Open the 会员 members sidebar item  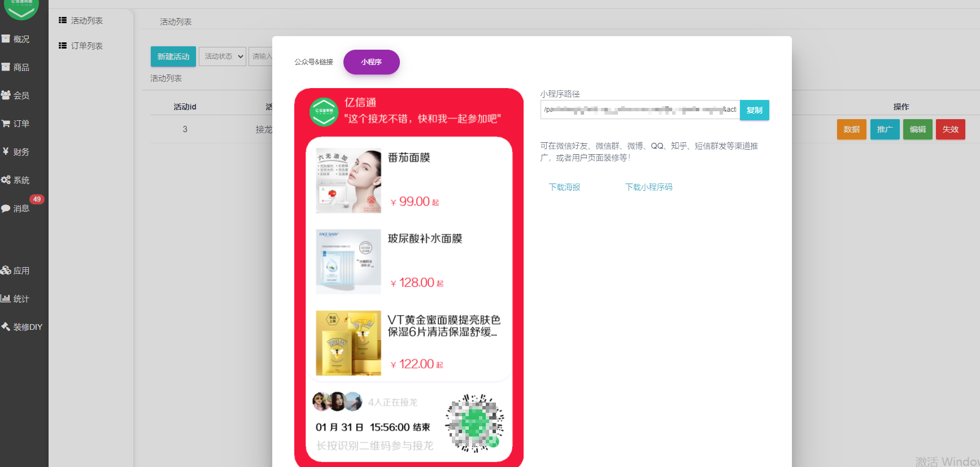click(16, 95)
